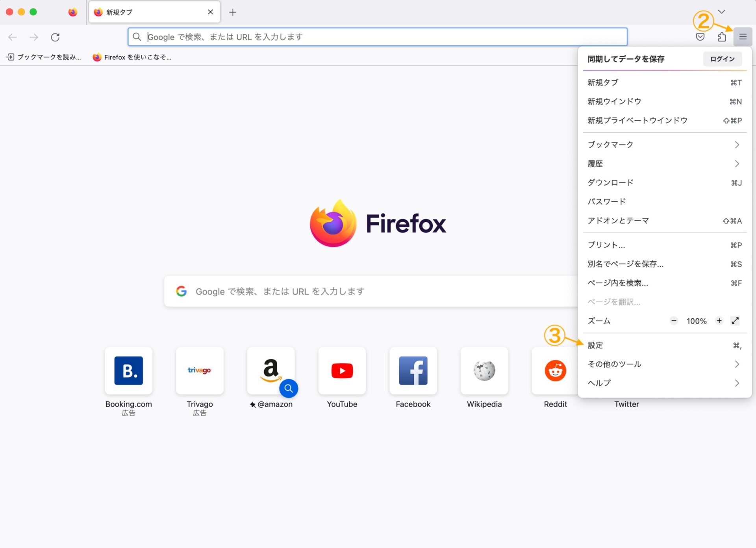This screenshot has width=756, height=548.
Task: Open the Extensions puzzle-piece icon
Action: click(x=721, y=37)
